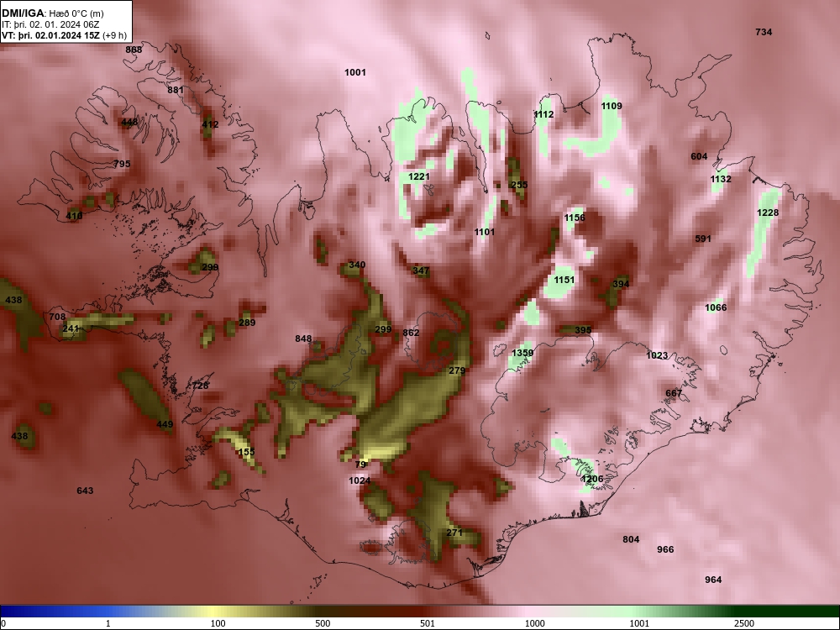
Task: Click the 1228 height label
Action: pyautogui.click(x=768, y=213)
